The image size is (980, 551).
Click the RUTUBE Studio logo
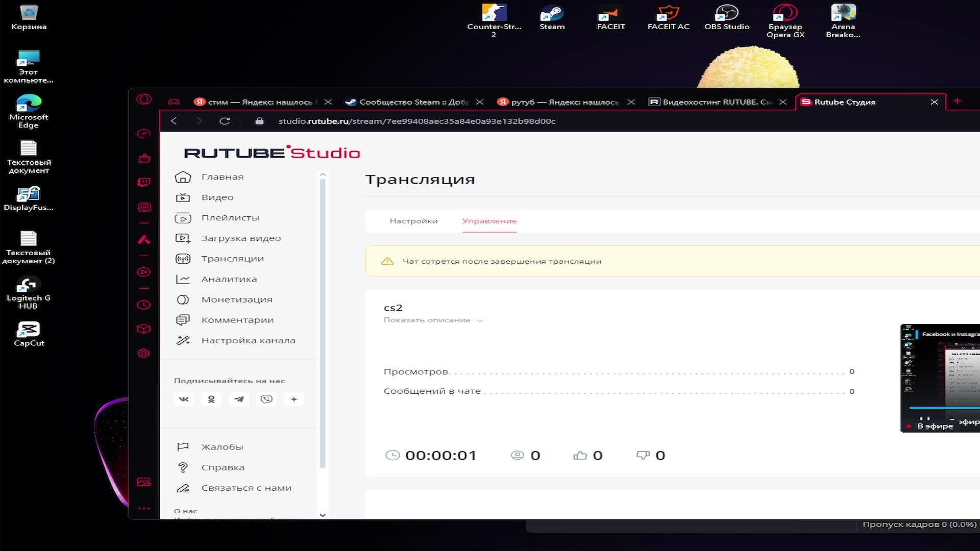pyautogui.click(x=272, y=152)
